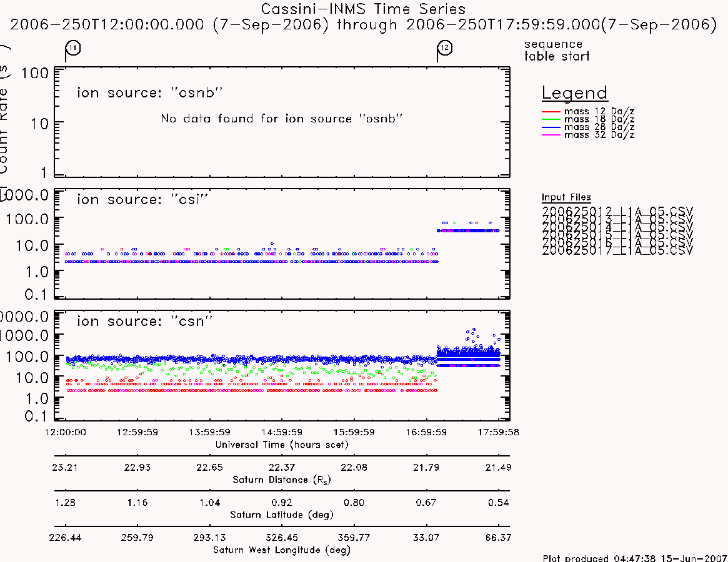
Task: Click the 'ion source: "csn"' panel label
Action: click(x=144, y=321)
